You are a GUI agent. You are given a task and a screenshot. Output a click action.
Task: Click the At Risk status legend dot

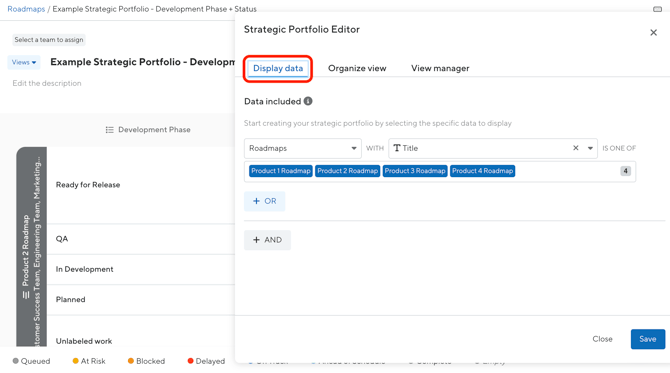tap(76, 361)
